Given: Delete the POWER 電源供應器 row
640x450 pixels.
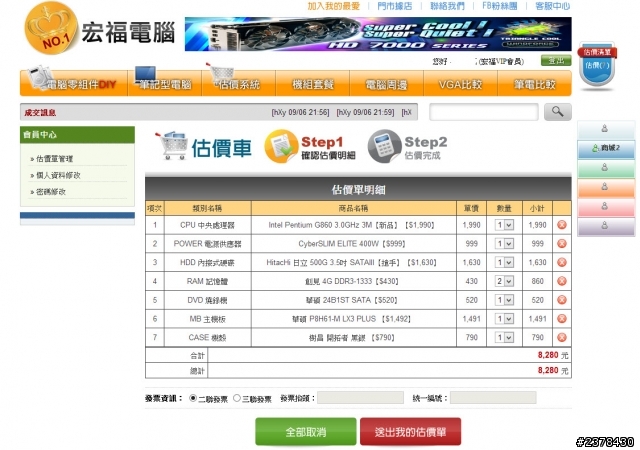Looking at the screenshot, I should pyautogui.click(x=562, y=244).
